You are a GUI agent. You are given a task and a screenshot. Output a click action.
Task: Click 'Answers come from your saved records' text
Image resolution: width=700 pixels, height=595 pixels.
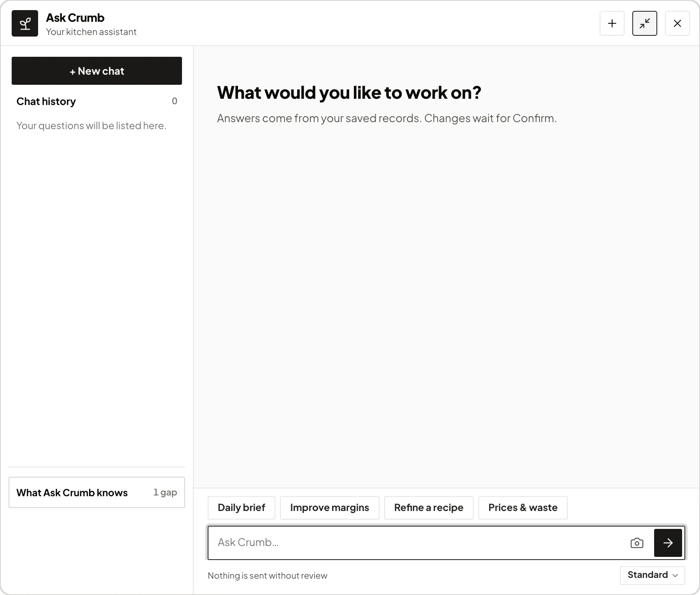319,118
